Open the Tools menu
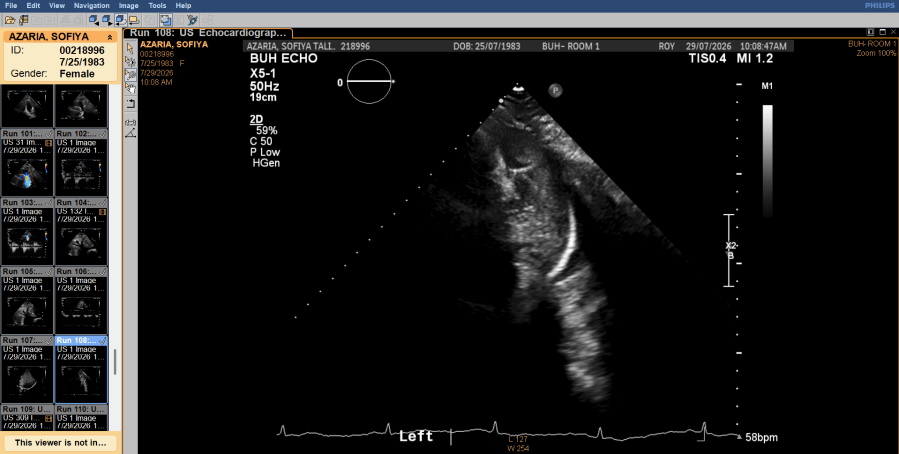 click(x=157, y=5)
